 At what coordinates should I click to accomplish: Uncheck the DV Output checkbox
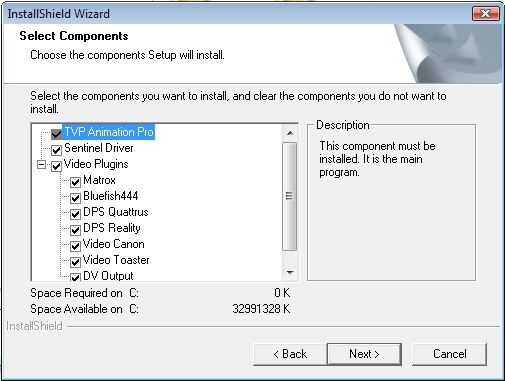[75, 277]
